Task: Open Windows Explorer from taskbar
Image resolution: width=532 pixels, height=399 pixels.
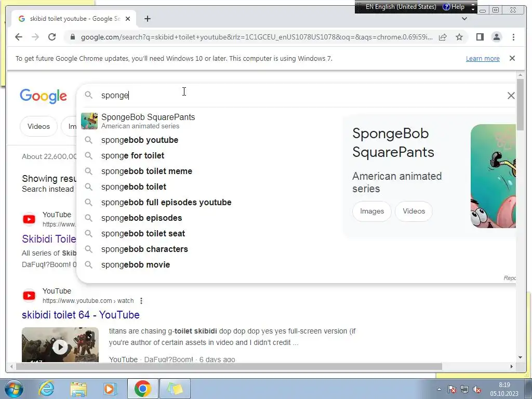Action: pyautogui.click(x=78, y=389)
